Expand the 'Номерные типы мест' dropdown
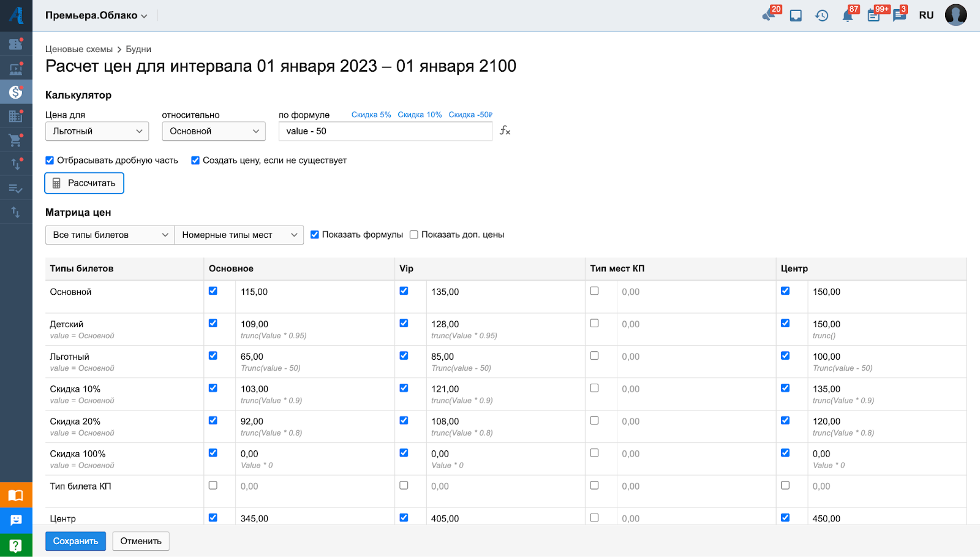980x557 pixels. tap(239, 235)
